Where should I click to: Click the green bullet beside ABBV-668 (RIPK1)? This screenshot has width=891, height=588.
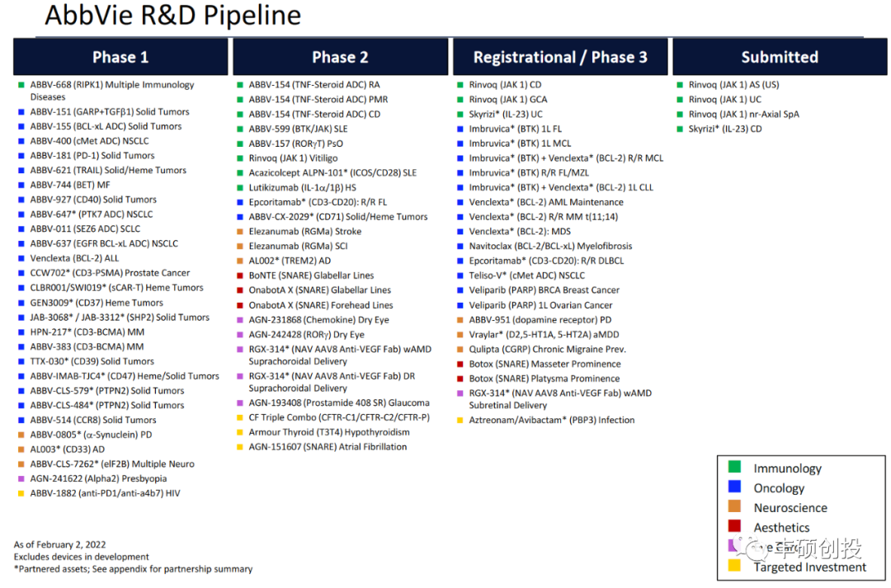pyautogui.click(x=21, y=85)
